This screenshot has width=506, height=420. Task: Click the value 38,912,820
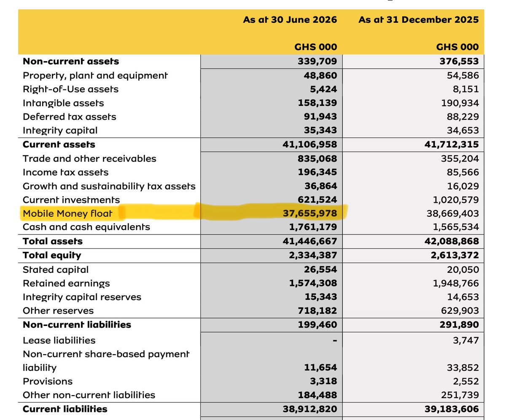coord(310,409)
